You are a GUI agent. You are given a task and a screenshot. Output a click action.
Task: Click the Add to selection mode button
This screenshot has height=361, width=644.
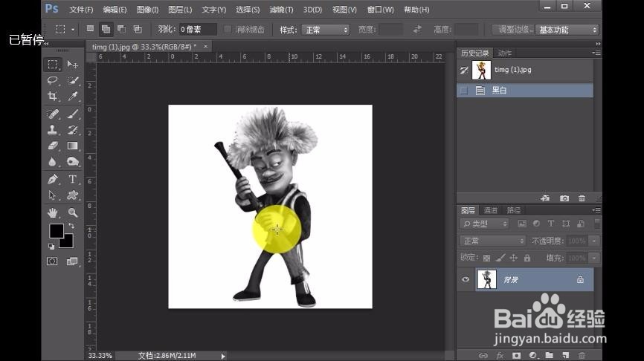106,29
